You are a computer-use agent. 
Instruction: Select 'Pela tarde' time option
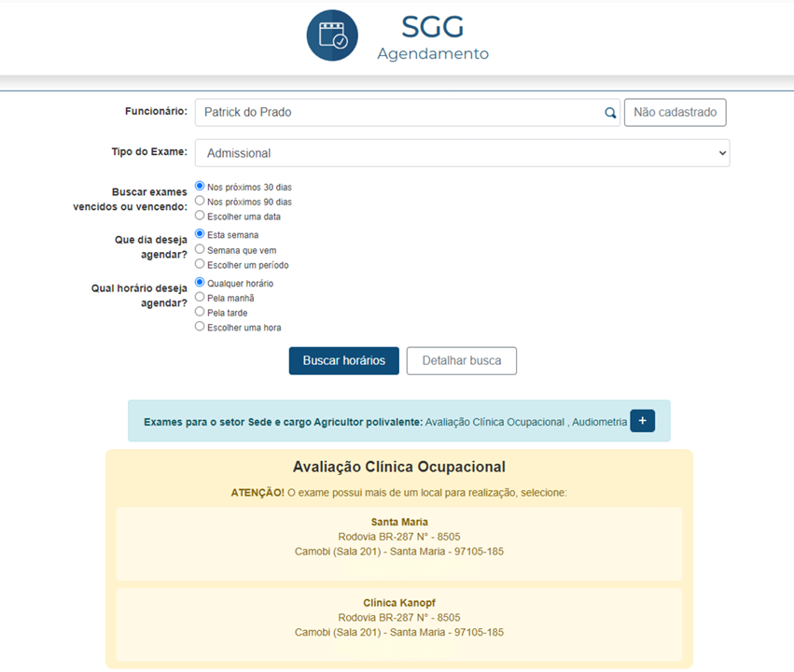pyautogui.click(x=200, y=312)
